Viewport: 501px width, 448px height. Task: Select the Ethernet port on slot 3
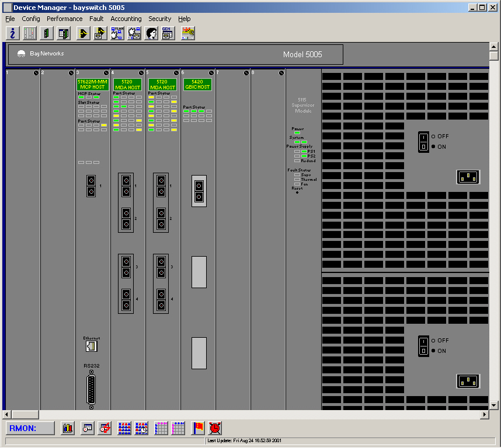(x=91, y=346)
